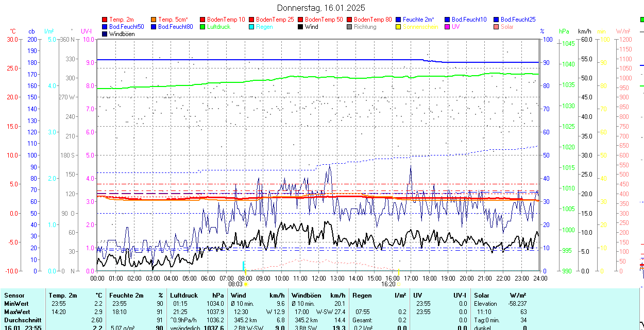Click the Feuchte 2m legend label
The height and width of the screenshot is (330, 644).
(x=418, y=20)
